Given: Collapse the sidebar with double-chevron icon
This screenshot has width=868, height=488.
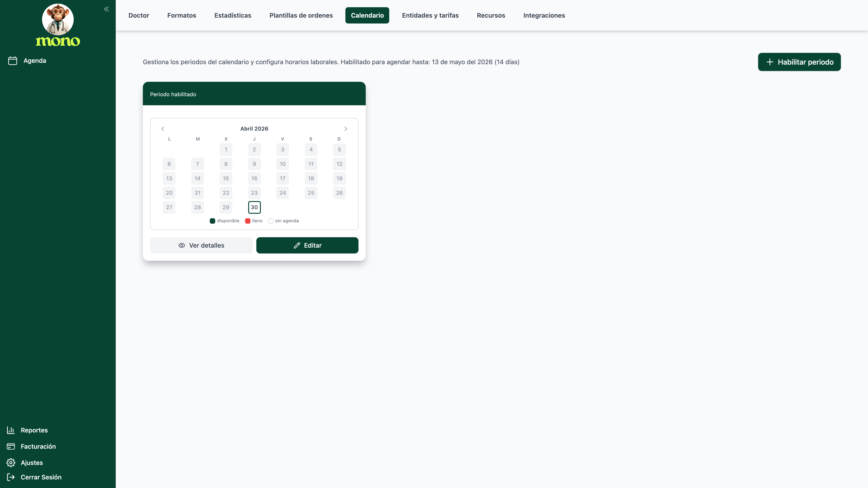Looking at the screenshot, I should pyautogui.click(x=106, y=9).
